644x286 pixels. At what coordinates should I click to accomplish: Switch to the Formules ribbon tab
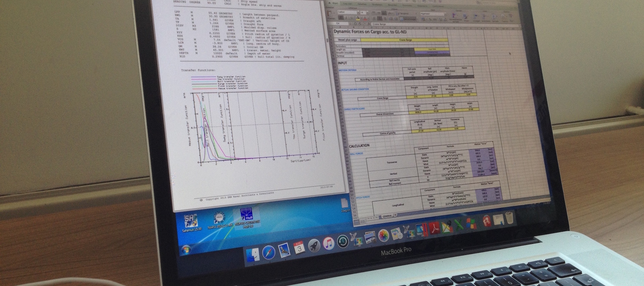[407, 5]
